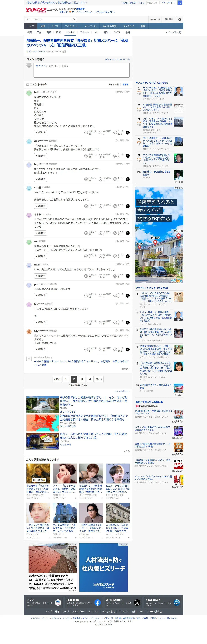
Task: Click なるほど icon on ららら's comment
Action: tap(100, 233)
